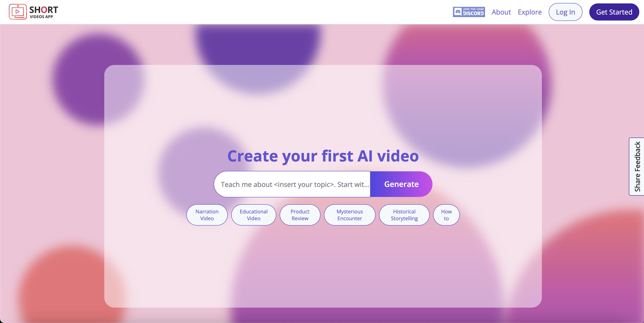The image size is (644, 323).
Task: Choose the Product Review preset
Action: tap(300, 215)
